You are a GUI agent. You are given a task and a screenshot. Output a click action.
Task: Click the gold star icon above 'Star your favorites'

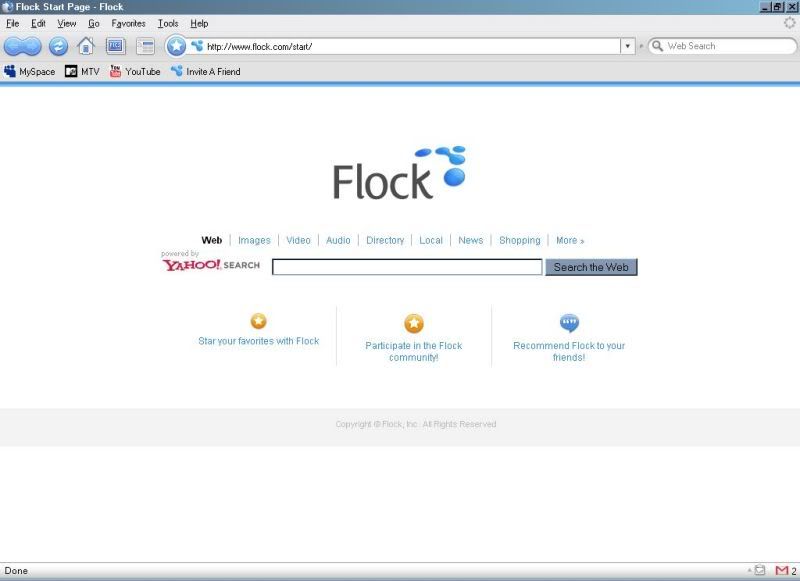259,321
